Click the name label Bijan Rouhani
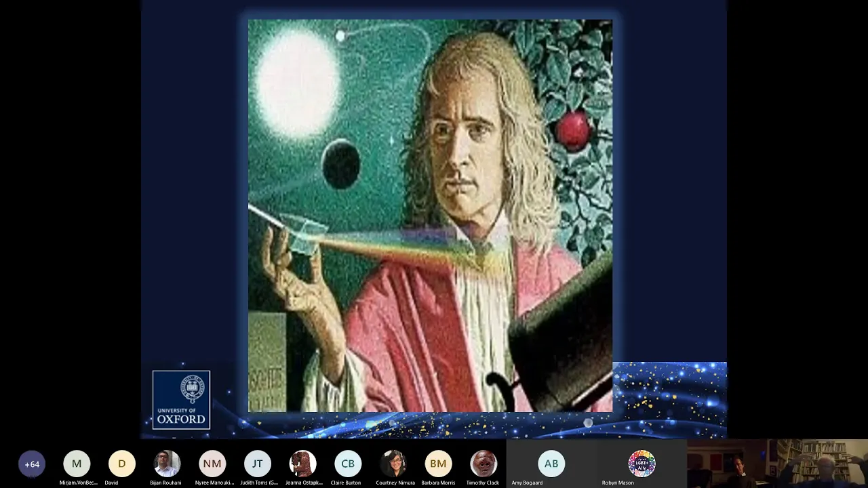Screen dimensions: 868x488 point(165,483)
